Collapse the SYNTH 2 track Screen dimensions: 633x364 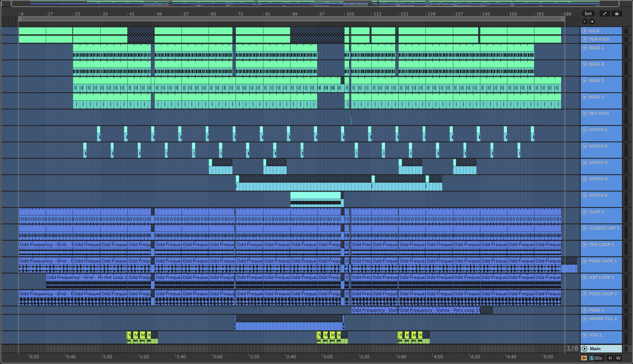584,146
